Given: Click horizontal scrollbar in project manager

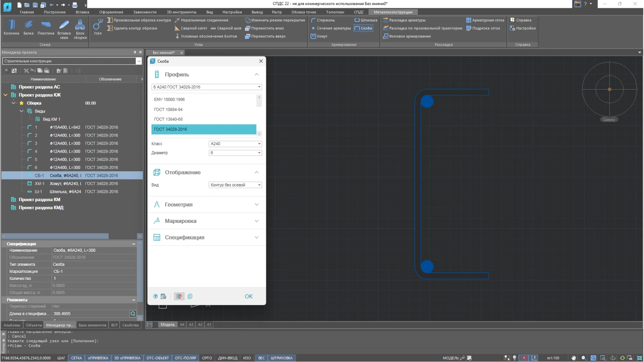Looking at the screenshot, I should click(x=55, y=236).
